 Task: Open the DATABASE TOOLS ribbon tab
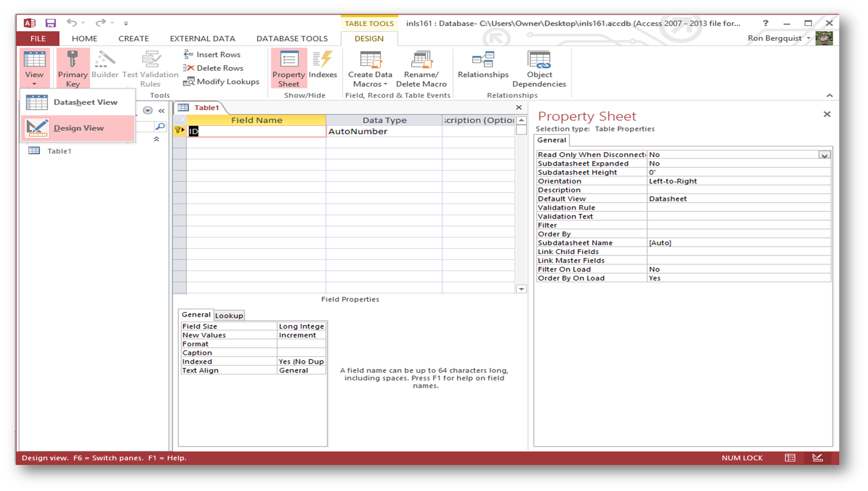coord(292,39)
